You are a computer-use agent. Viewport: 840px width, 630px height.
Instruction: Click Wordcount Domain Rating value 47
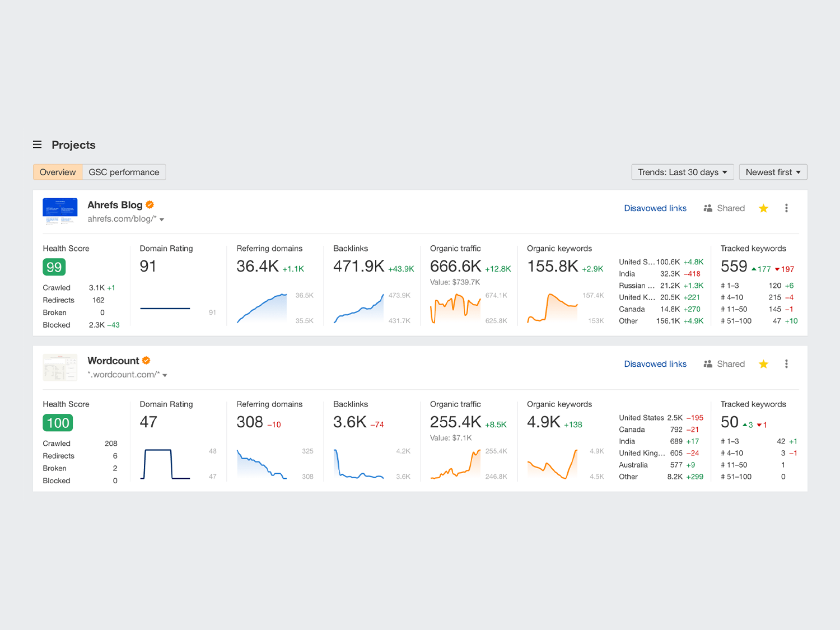click(x=148, y=422)
